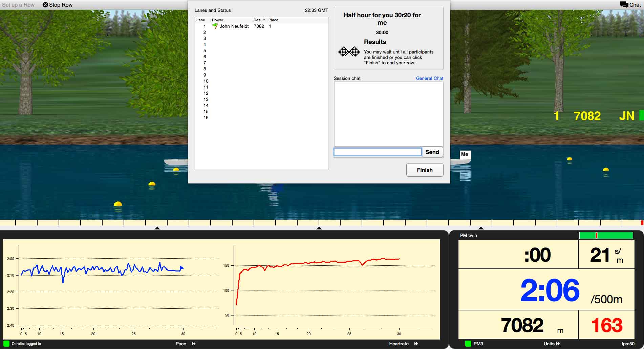Click John Neufeldt's flag icon in lane 1

[215, 26]
